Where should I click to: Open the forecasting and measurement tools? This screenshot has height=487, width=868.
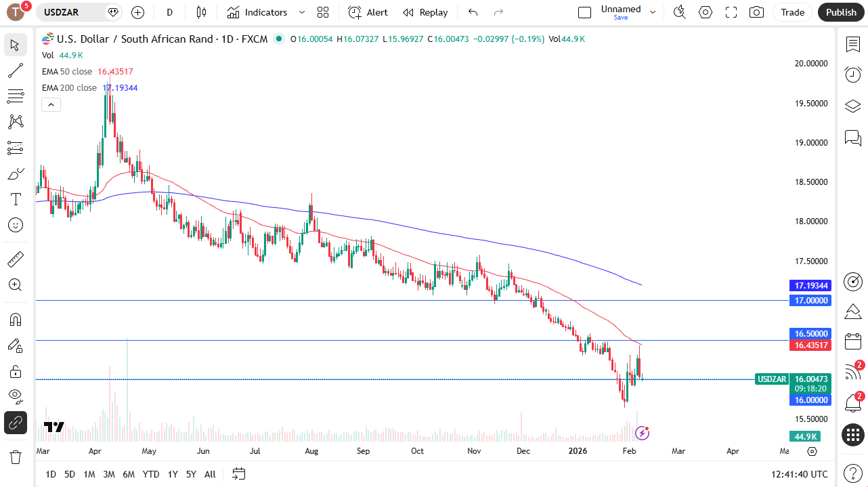pos(15,148)
